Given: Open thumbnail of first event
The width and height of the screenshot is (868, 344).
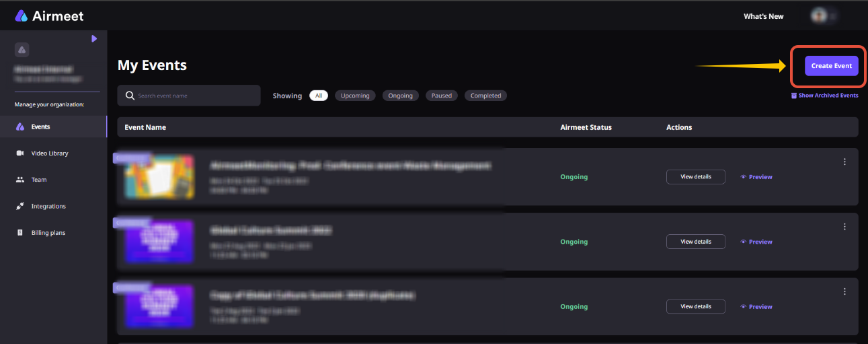Looking at the screenshot, I should 159,177.
